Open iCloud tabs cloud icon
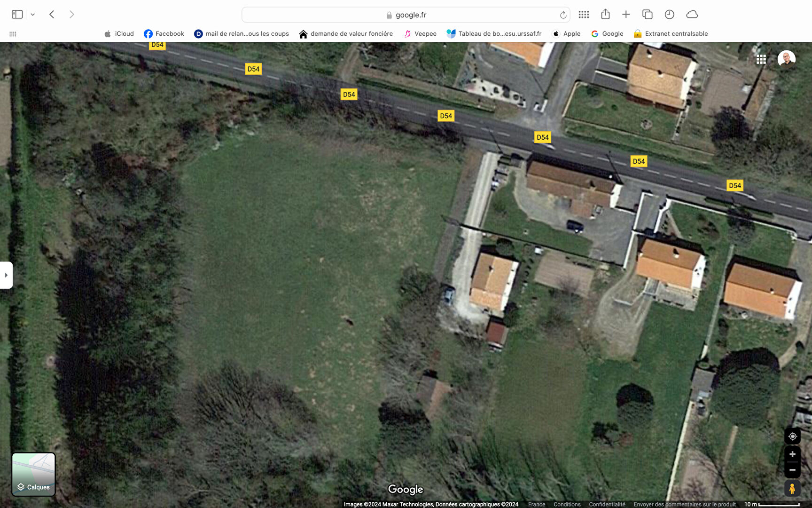 click(x=692, y=14)
